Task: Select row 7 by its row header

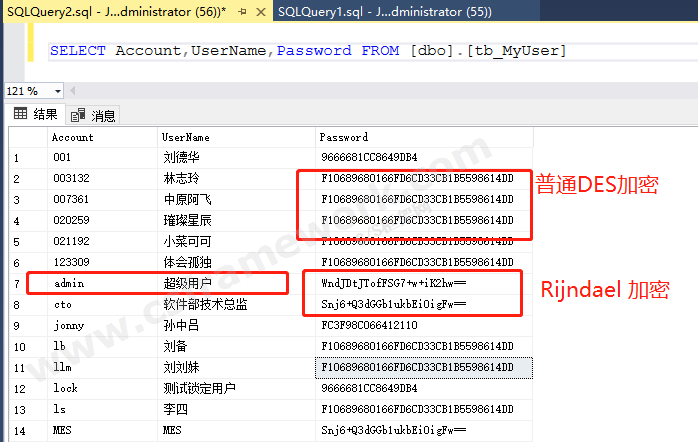Action: tap(16, 284)
